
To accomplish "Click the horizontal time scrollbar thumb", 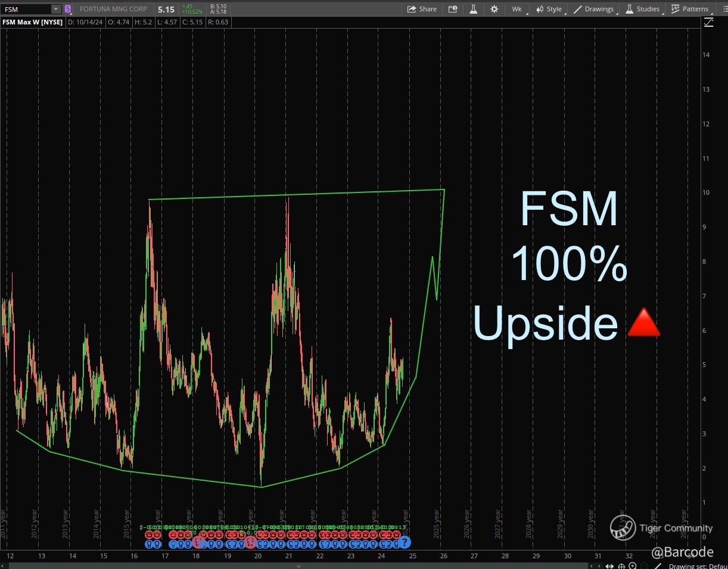I will pyautogui.click(x=298, y=566).
